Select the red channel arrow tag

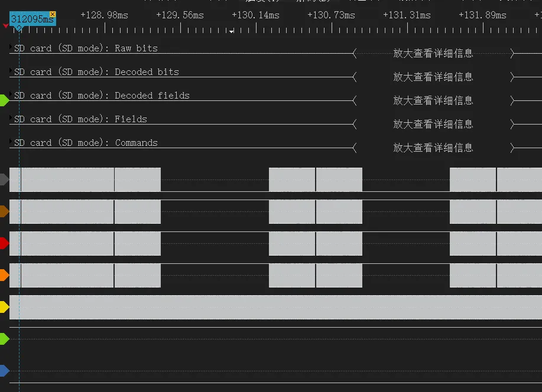pos(4,243)
